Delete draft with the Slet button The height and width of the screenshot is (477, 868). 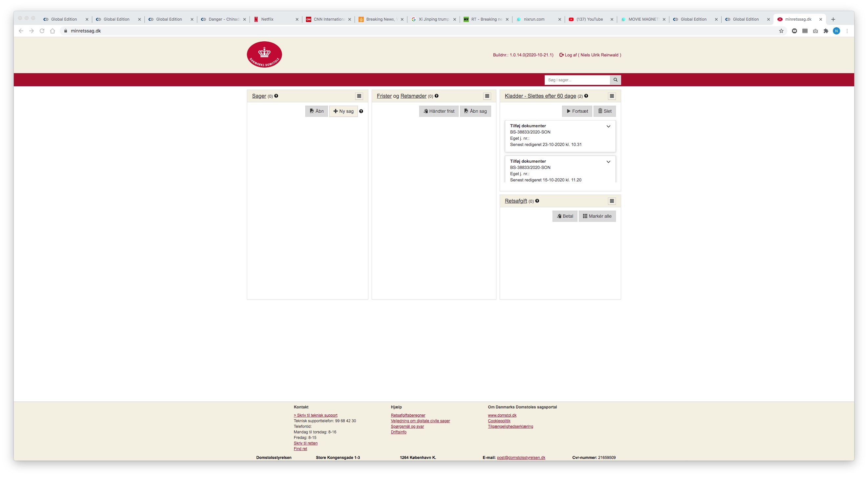[x=604, y=111]
